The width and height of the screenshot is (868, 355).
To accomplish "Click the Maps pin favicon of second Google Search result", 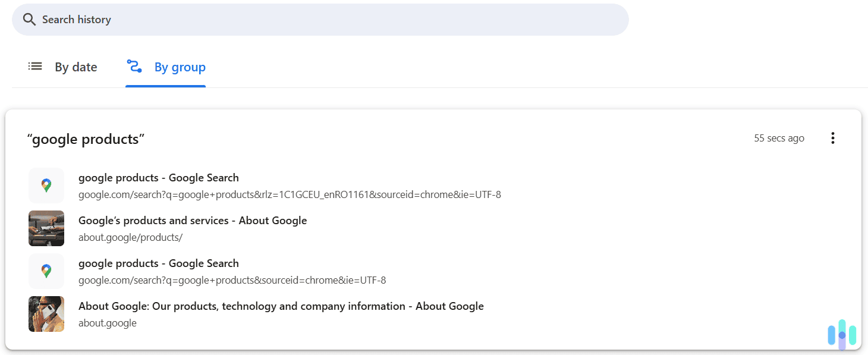I will pyautogui.click(x=46, y=271).
